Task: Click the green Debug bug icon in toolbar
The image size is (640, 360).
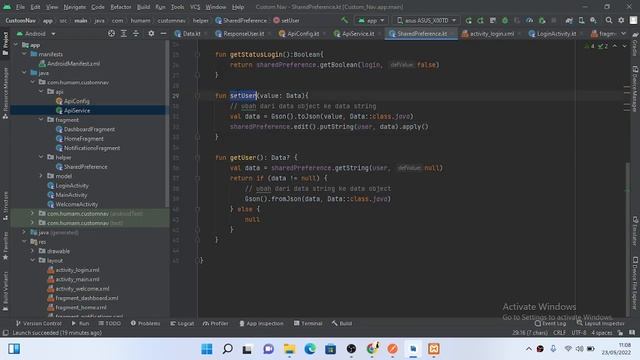Action: (x=505, y=20)
